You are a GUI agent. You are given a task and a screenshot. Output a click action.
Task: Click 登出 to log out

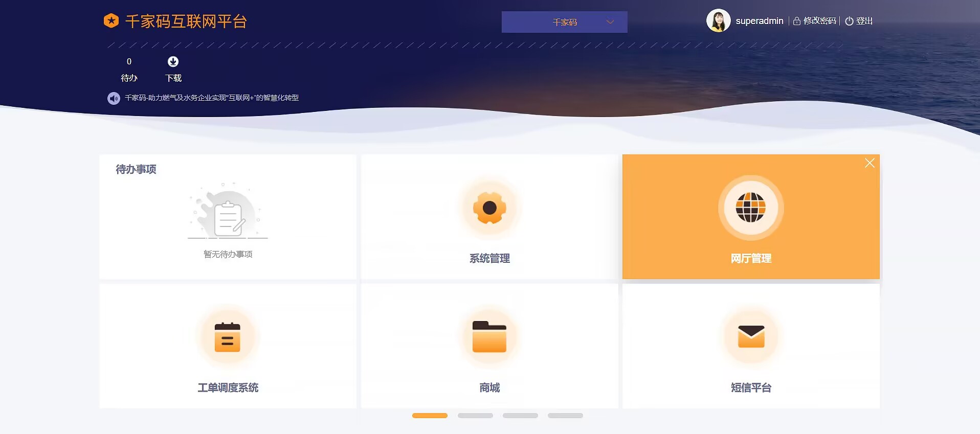(859, 21)
